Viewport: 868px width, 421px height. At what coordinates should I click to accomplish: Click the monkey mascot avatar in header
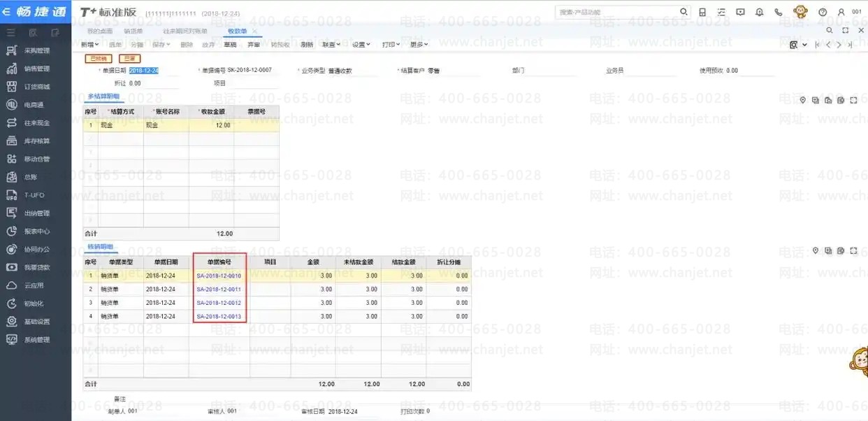[x=800, y=12]
